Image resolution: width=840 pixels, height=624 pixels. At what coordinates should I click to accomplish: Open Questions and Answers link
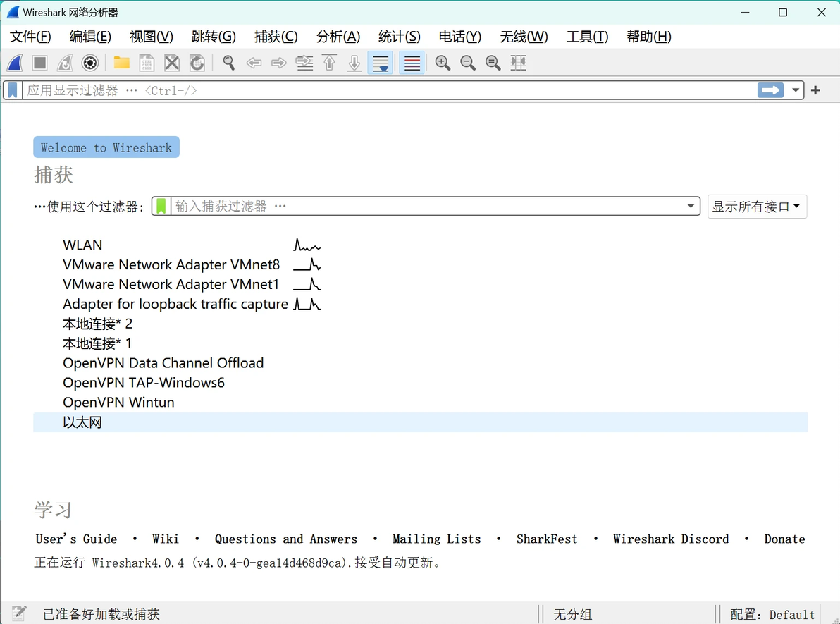[286, 539]
